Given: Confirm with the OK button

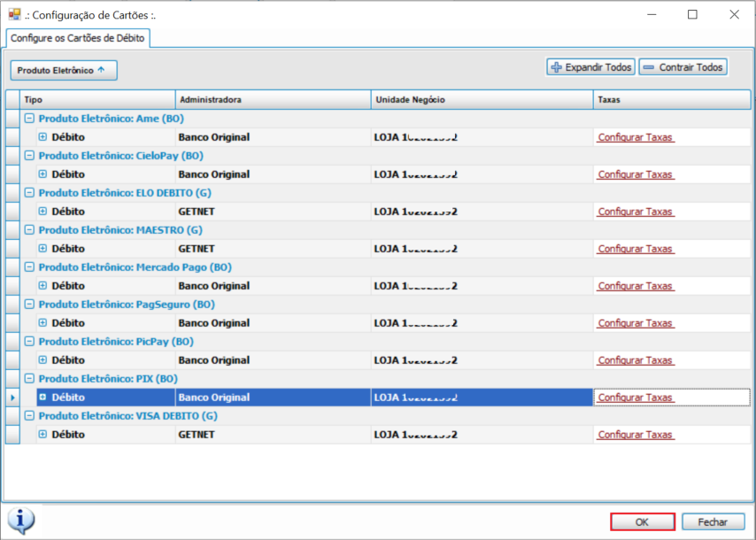Looking at the screenshot, I should [x=642, y=521].
